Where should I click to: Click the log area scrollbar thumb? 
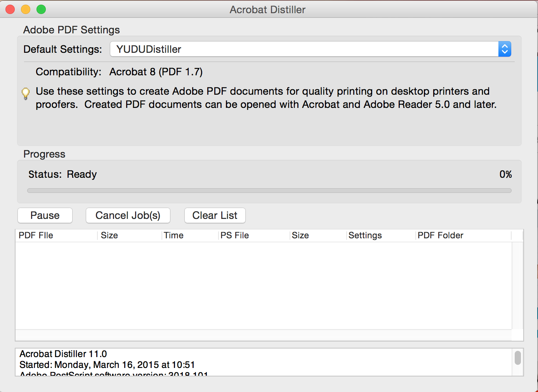[518, 358]
